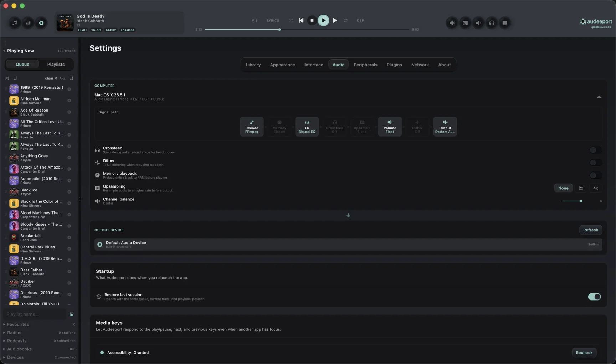
Task: Expand the Devices section
Action: [x=15, y=358]
